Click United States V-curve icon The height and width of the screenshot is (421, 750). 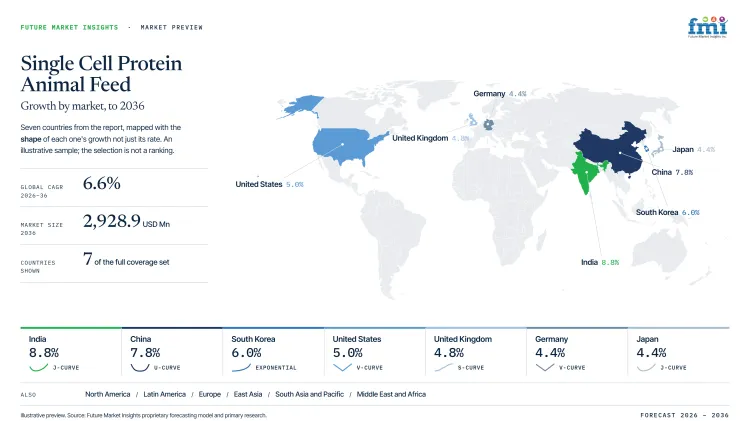342,367
